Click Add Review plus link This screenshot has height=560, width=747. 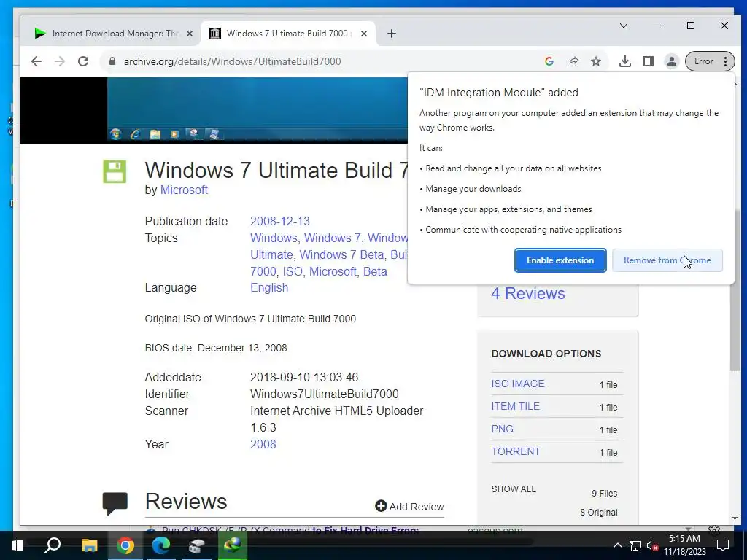click(409, 507)
